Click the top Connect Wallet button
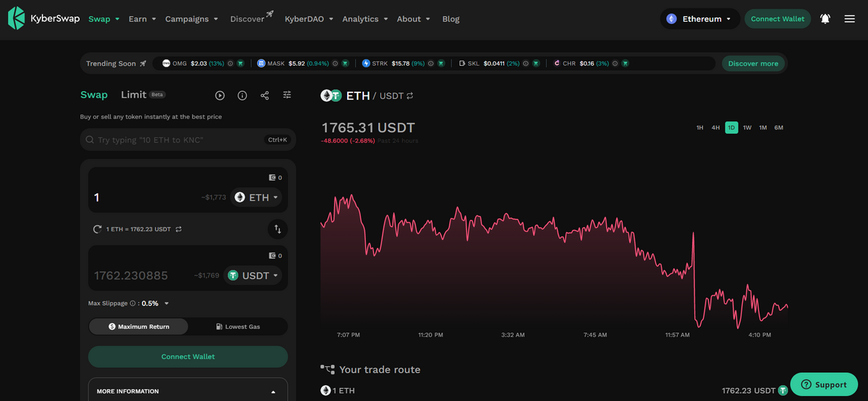Viewport: 868px width, 401px height. [x=778, y=19]
